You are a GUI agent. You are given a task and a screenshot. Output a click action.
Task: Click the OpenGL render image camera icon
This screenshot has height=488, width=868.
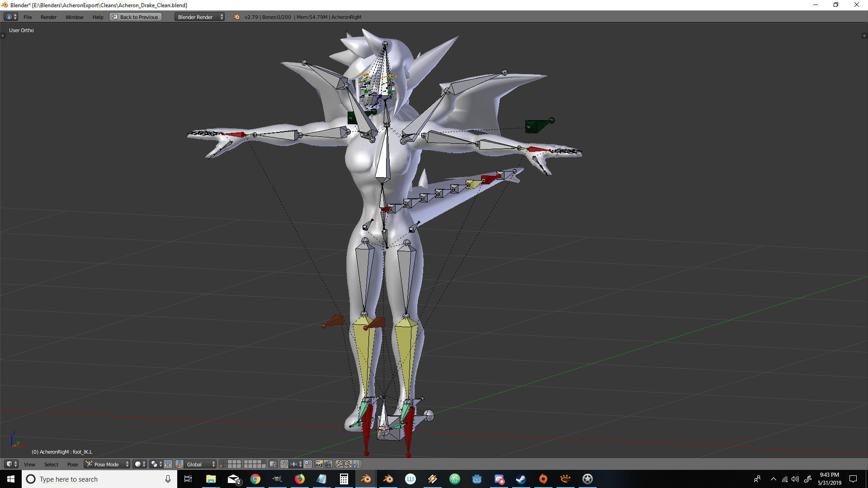(x=319, y=464)
